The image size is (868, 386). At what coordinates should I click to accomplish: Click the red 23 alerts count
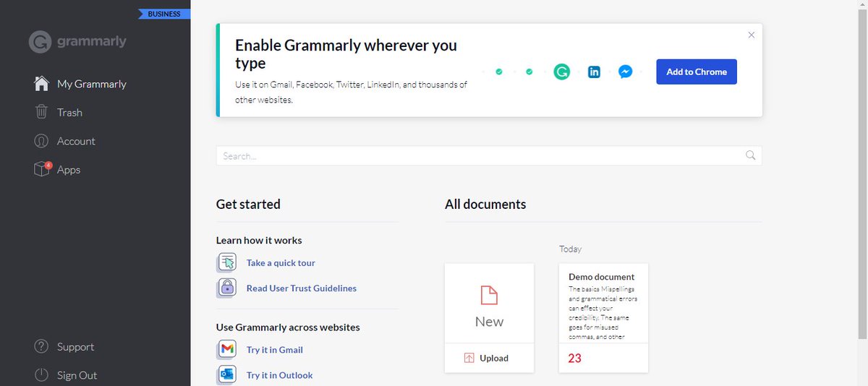tap(574, 358)
